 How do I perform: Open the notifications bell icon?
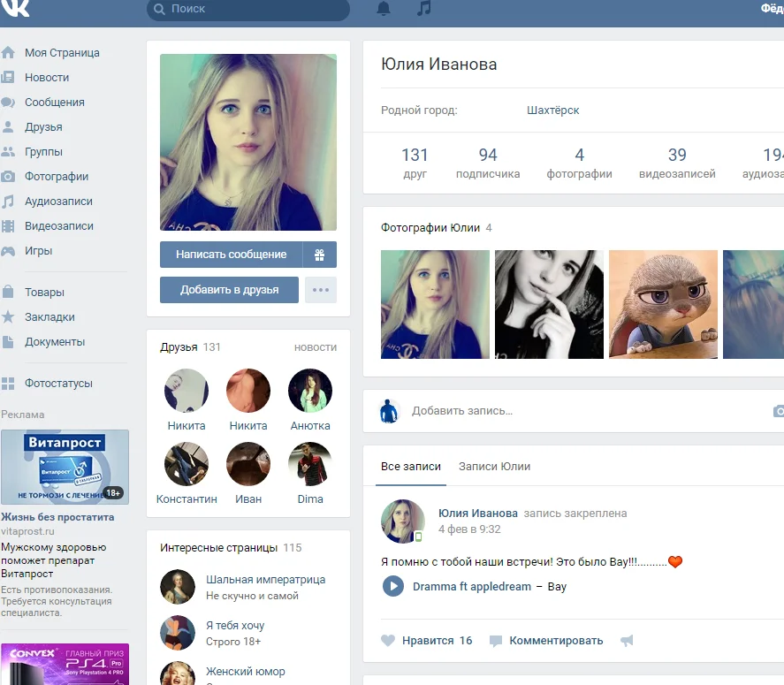coord(384,9)
